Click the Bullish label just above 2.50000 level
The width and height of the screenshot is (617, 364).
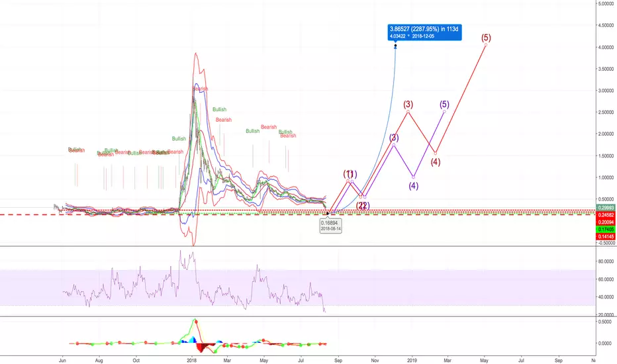click(220, 109)
